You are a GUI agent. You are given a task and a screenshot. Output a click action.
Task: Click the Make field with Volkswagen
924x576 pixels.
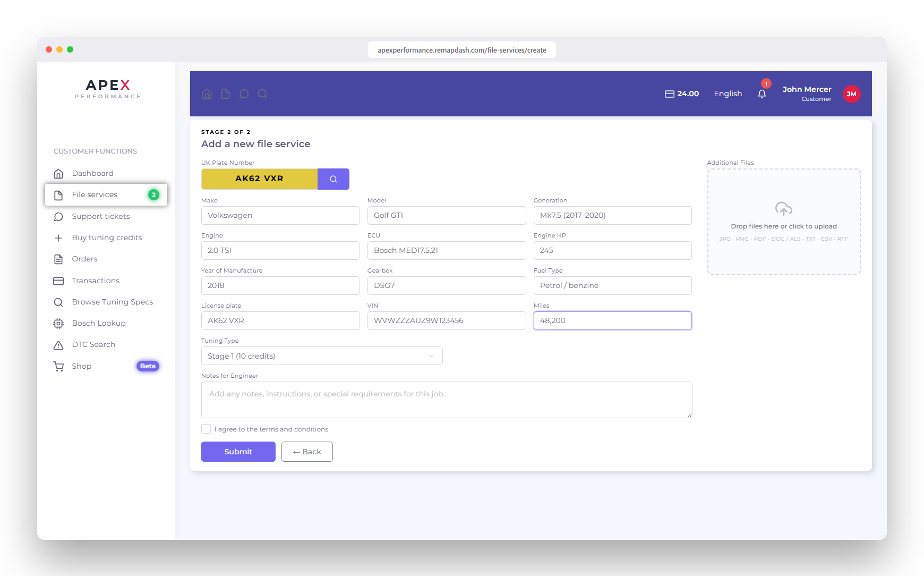[280, 216]
